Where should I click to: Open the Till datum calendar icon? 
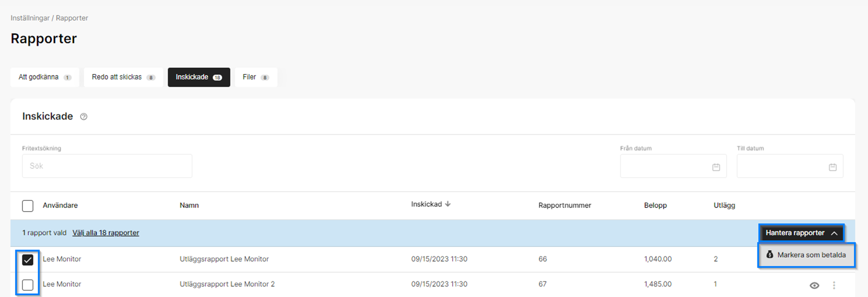coord(832,167)
